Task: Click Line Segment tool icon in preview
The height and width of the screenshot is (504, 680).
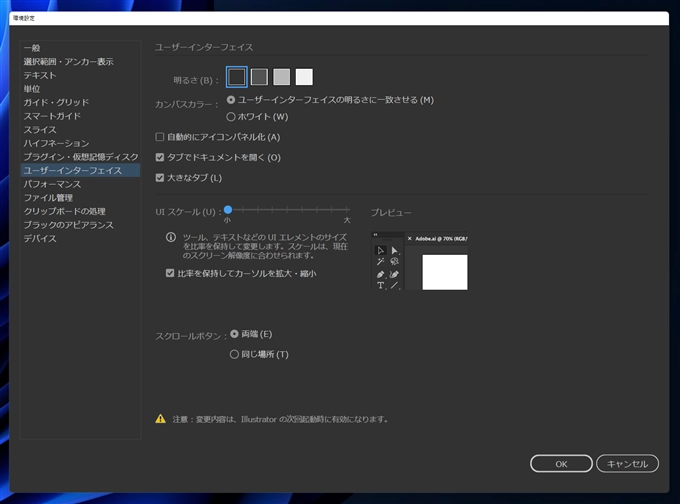Action: [394, 285]
